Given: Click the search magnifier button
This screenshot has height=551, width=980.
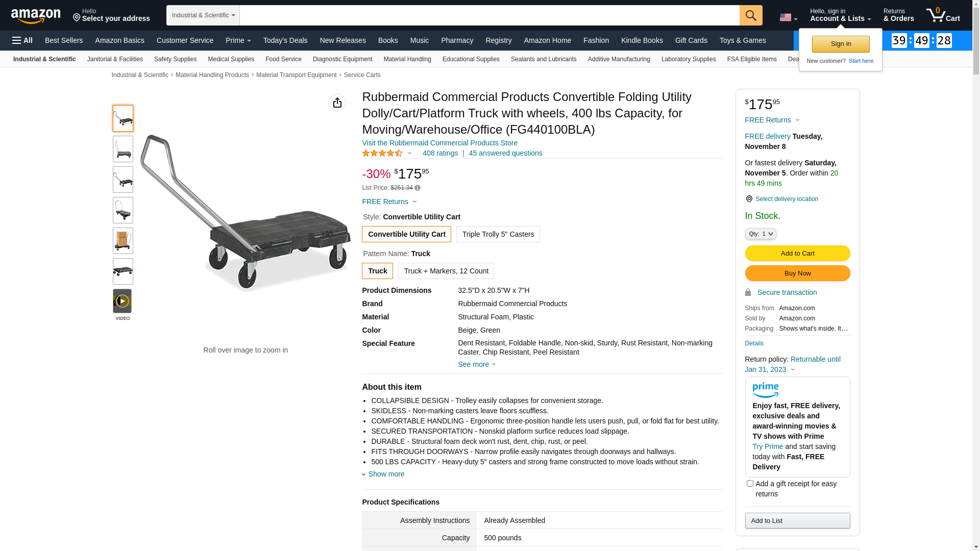Looking at the screenshot, I should [750, 15].
